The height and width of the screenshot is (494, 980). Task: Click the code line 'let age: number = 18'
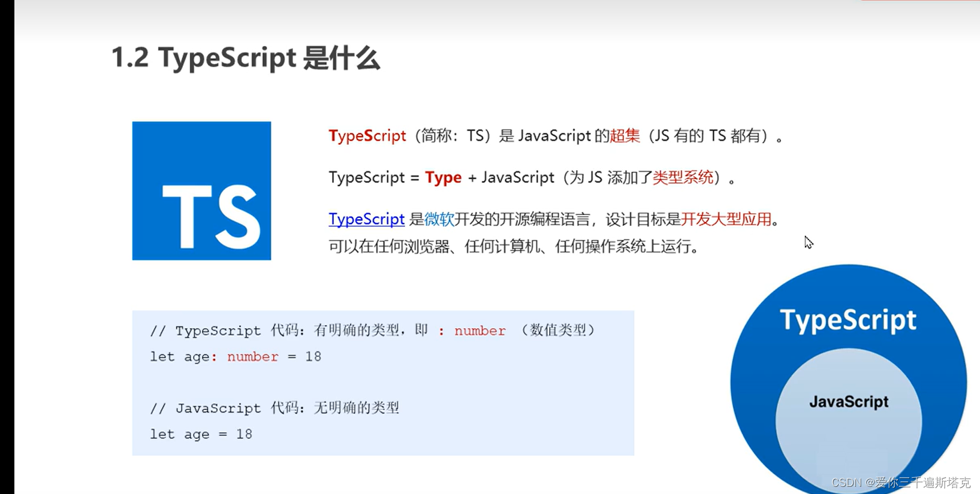coord(236,357)
